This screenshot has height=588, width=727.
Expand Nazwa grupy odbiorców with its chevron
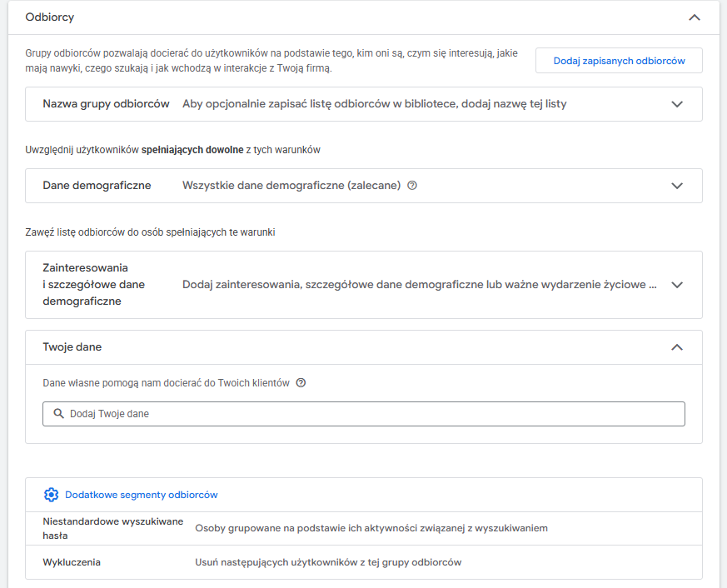(677, 104)
